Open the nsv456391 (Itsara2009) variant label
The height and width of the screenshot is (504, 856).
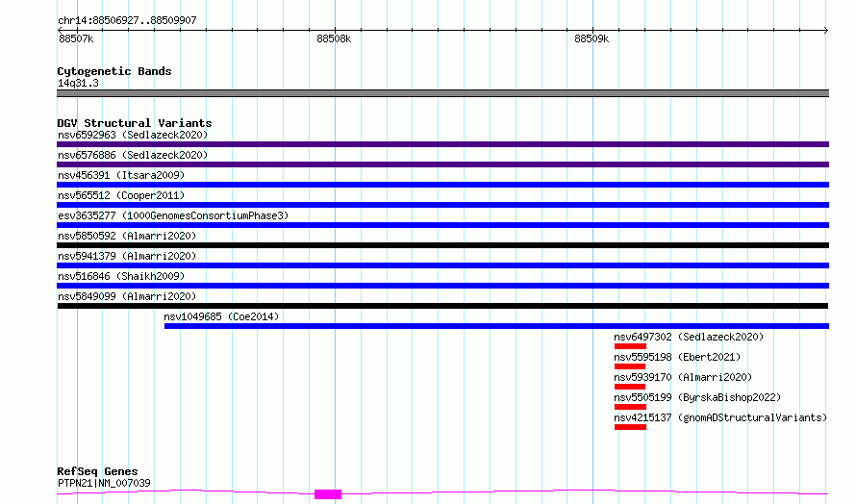click(x=121, y=175)
